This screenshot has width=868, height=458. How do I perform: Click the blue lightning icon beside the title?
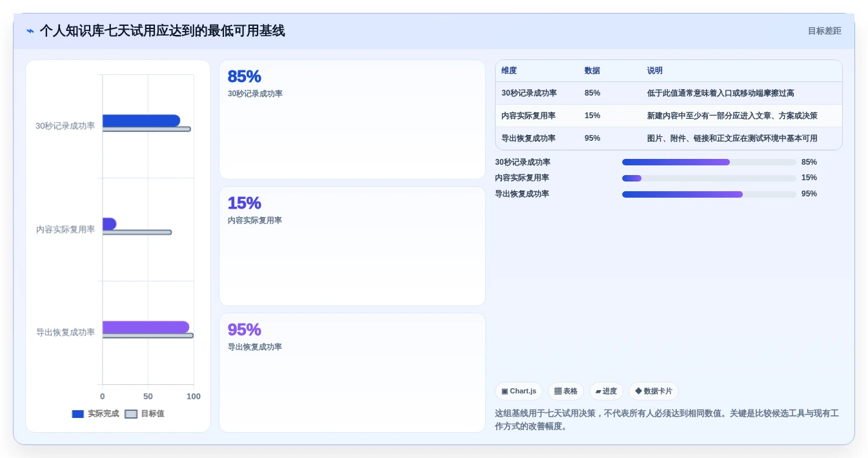(x=30, y=31)
